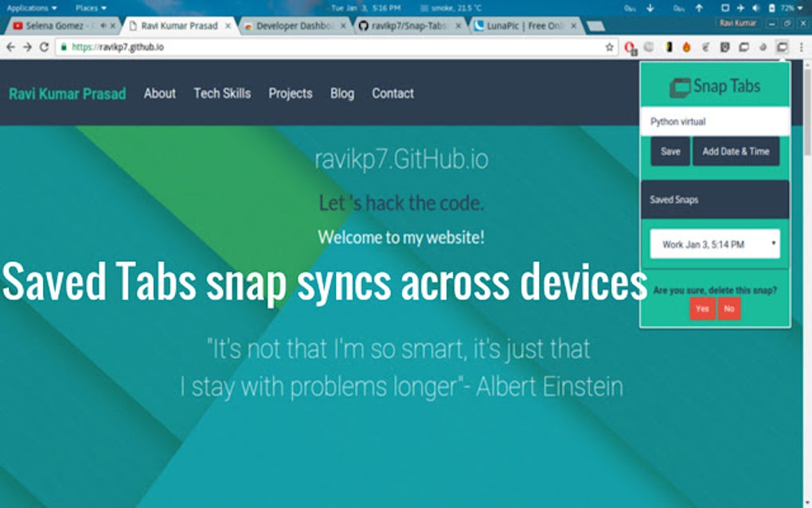Open the Contact link in site navigation
Image resolution: width=812 pixels, height=508 pixels.
coord(392,93)
